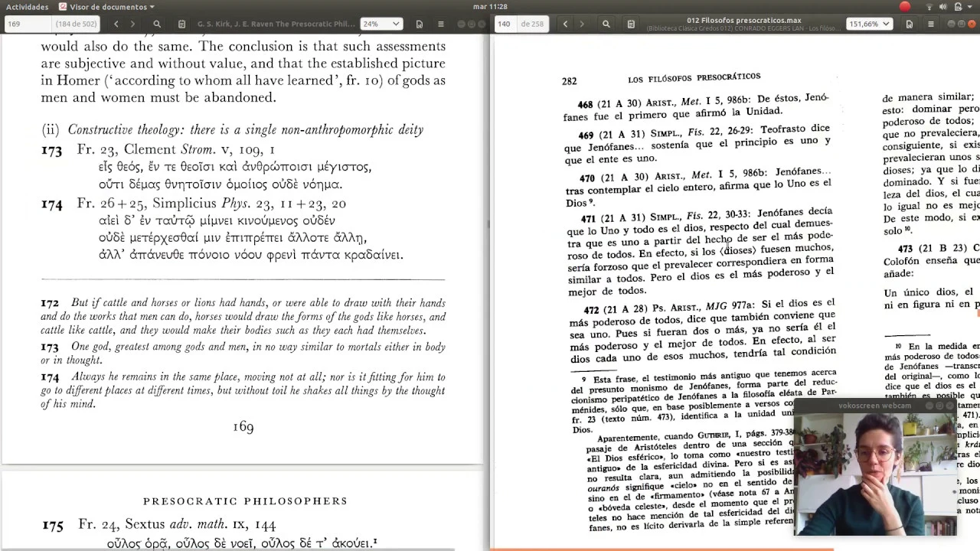The image size is (980, 551).
Task: Click title 'G. S. Kirk, J. E. Raven The Presocratic Phil...'
Action: [x=276, y=24]
